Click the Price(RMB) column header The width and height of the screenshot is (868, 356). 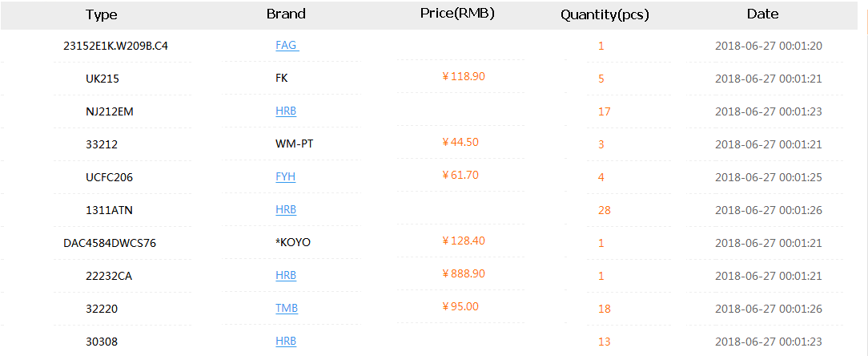457,14
